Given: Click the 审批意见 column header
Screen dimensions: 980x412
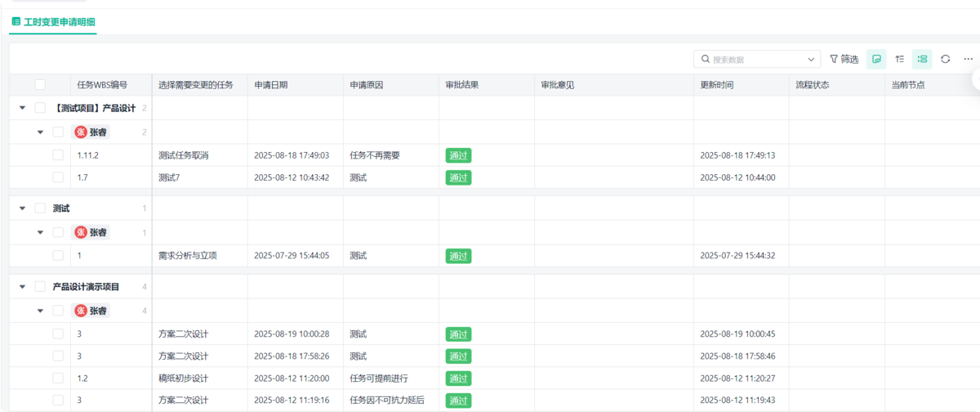Looking at the screenshot, I should click(x=613, y=84).
